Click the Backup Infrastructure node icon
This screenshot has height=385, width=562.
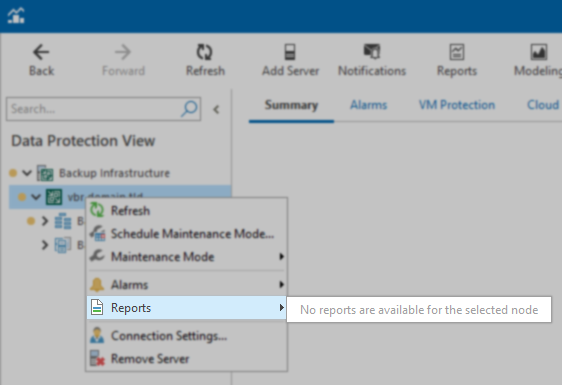tap(45, 173)
